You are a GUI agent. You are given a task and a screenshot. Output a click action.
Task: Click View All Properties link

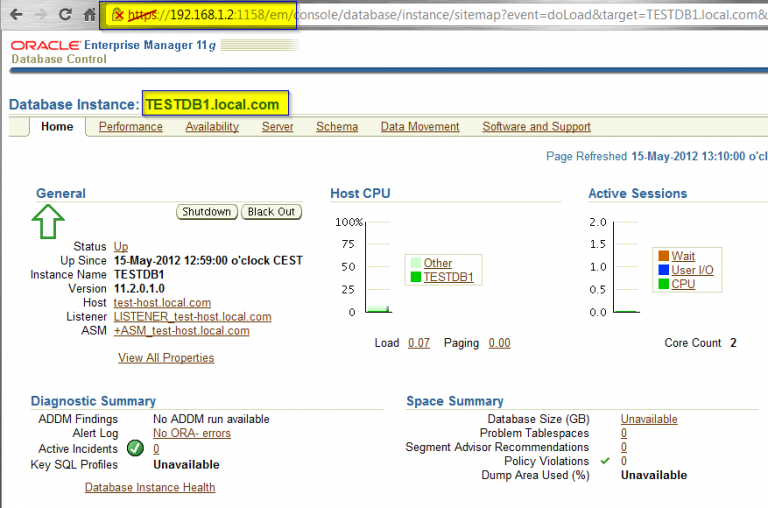click(166, 358)
